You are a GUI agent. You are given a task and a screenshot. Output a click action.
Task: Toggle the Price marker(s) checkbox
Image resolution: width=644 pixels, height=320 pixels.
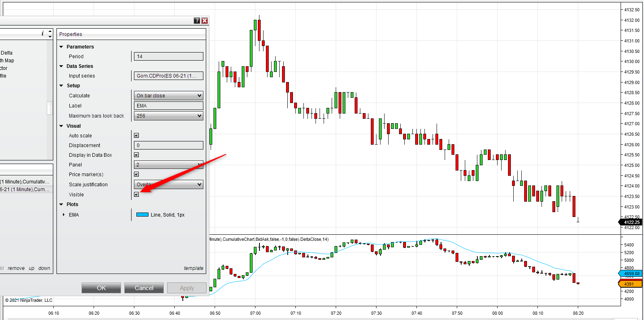click(136, 174)
